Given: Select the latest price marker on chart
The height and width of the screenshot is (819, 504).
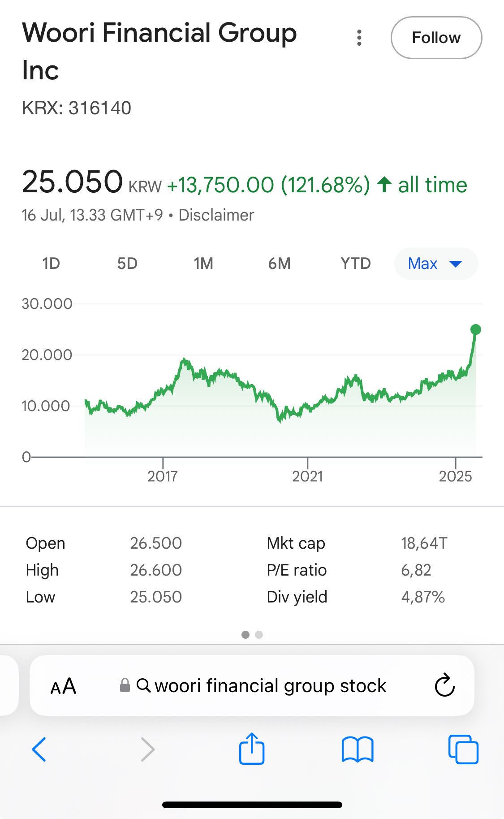Looking at the screenshot, I should (476, 329).
